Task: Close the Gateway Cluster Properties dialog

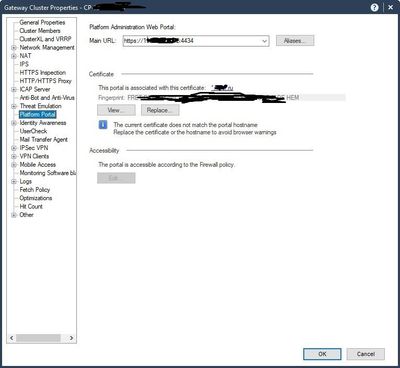Action: (391, 7)
